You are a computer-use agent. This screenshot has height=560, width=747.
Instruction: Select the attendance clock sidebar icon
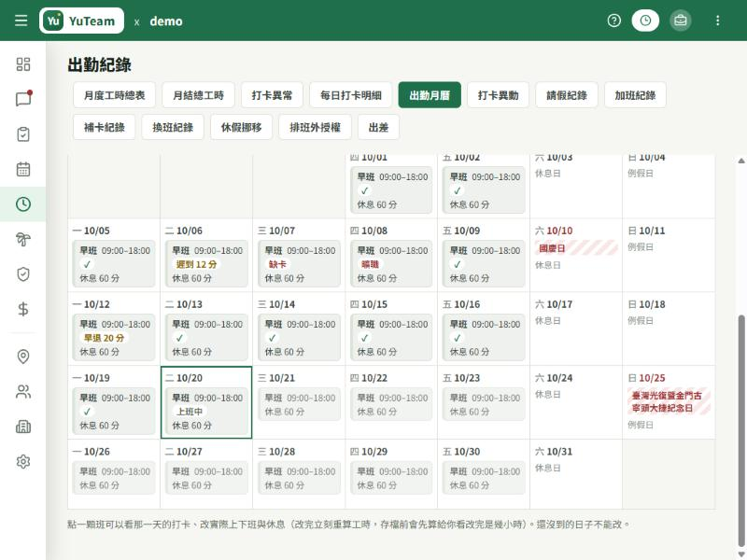(x=22, y=204)
